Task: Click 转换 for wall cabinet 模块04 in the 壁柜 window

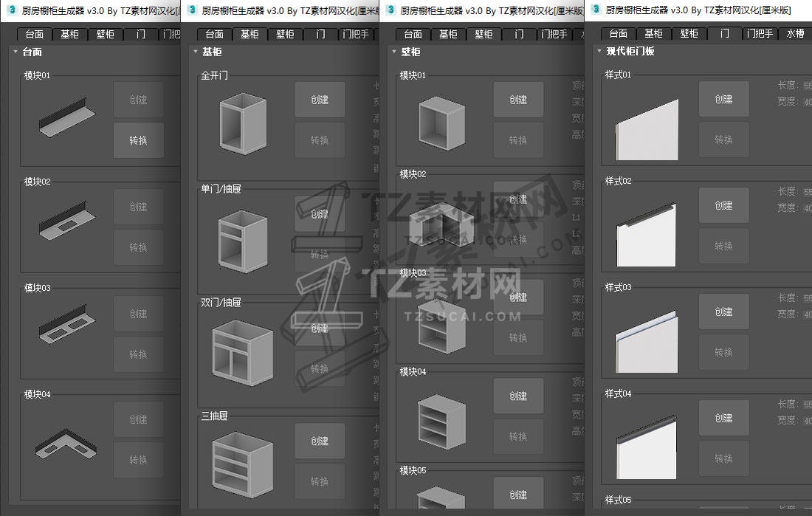Action: pos(518,437)
